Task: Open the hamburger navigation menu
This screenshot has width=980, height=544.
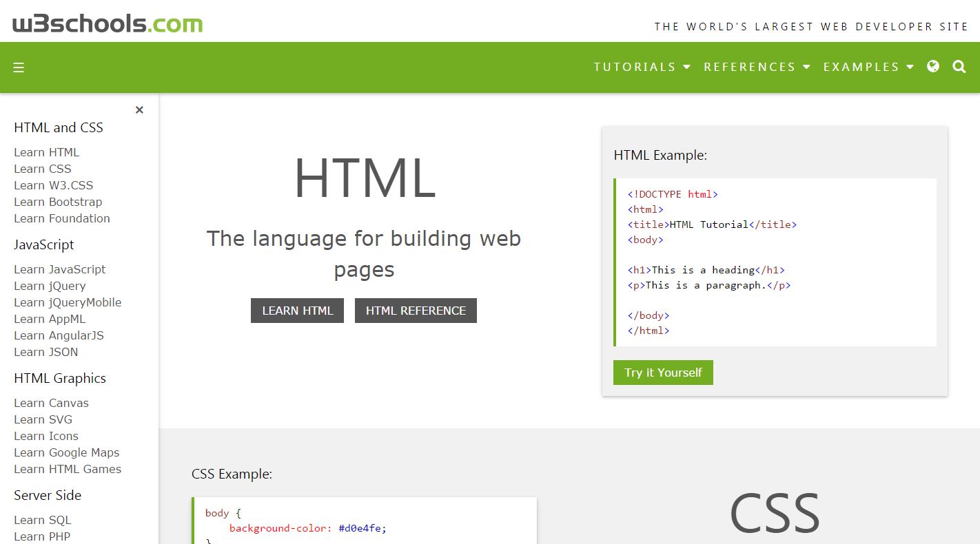Action: pos(19,67)
